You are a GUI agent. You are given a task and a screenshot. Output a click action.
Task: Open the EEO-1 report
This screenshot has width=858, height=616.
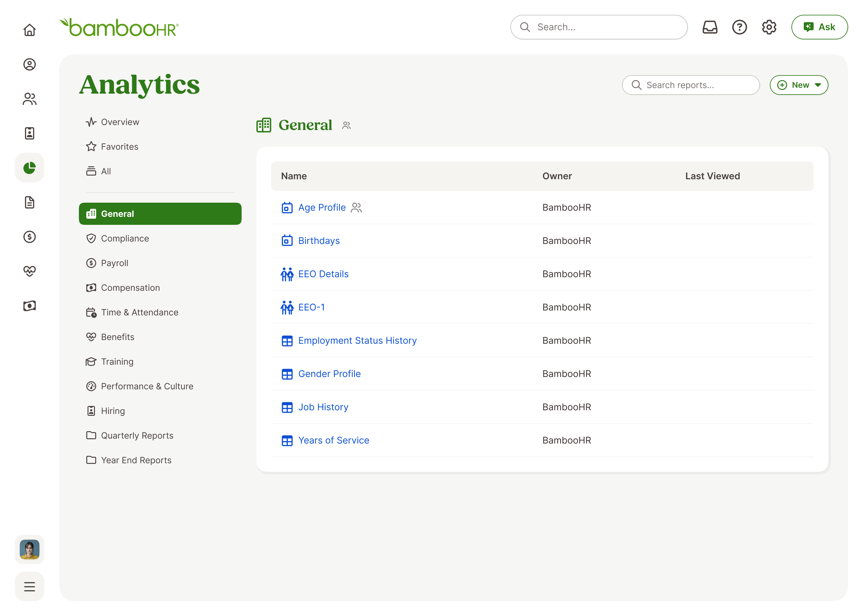click(311, 307)
